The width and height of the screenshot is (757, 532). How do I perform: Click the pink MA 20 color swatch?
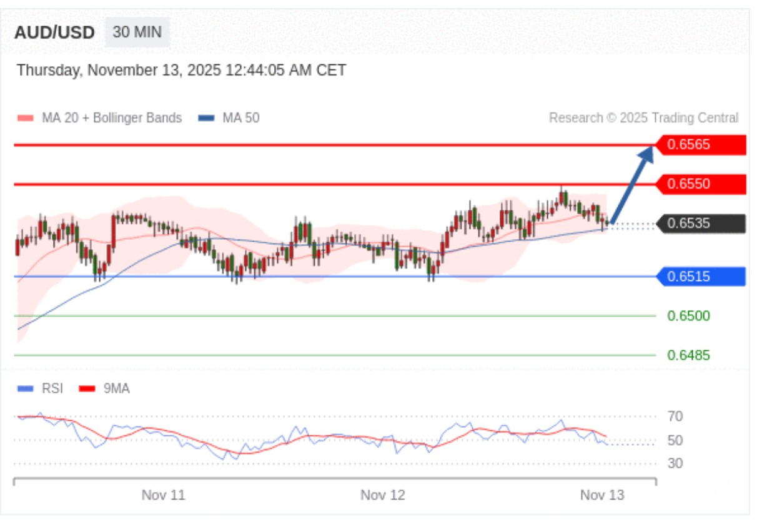point(25,118)
